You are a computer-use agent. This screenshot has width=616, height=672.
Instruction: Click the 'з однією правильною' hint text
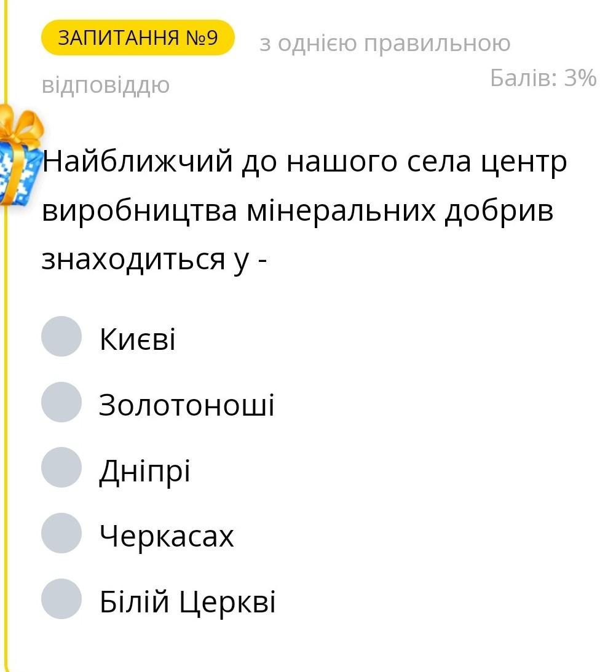click(x=385, y=44)
